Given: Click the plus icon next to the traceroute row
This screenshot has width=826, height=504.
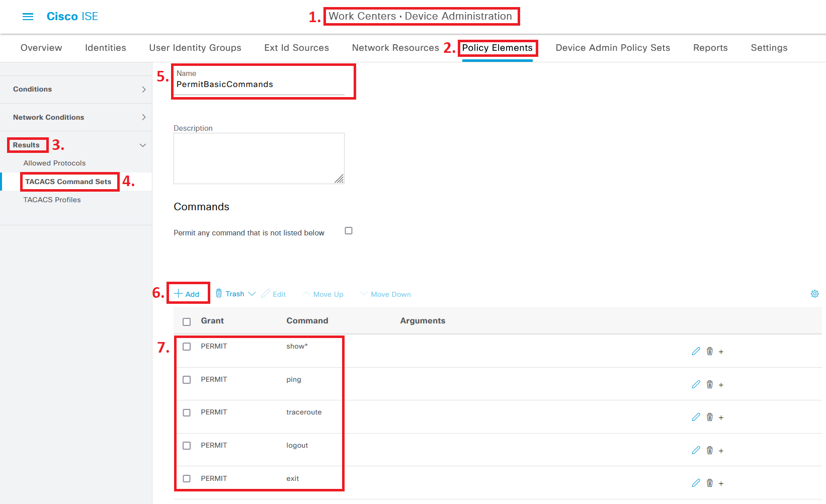Looking at the screenshot, I should coord(721,417).
